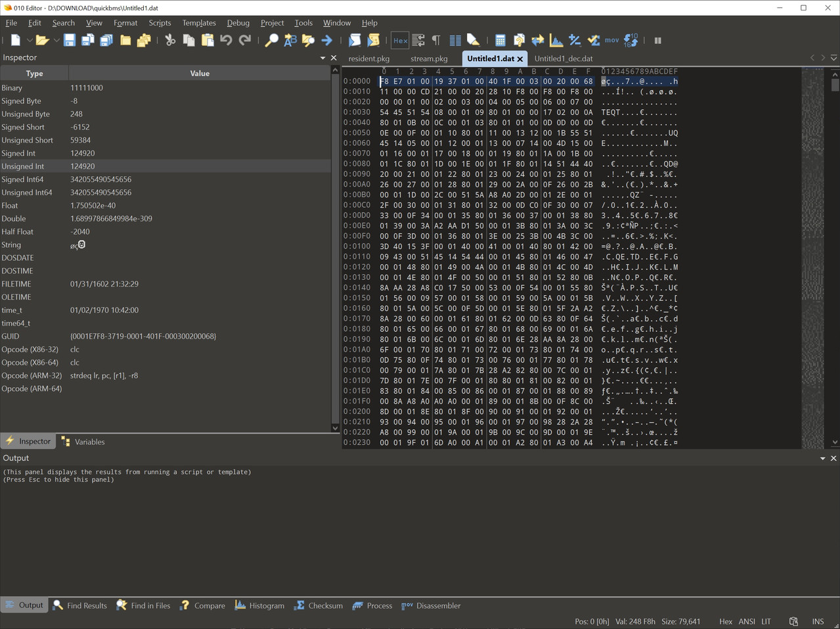Click the mov disassembler toolbar icon
Screen dimensions: 840x629
(x=612, y=41)
